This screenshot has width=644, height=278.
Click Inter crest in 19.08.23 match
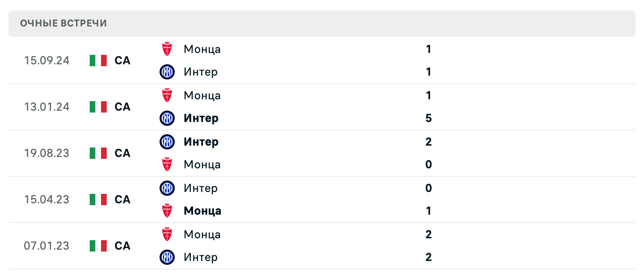point(167,142)
